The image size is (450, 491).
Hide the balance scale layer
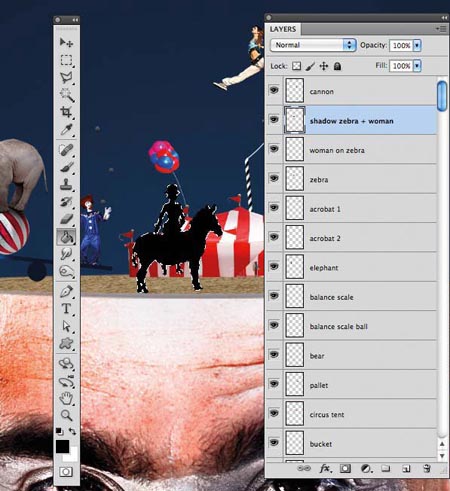point(274,295)
